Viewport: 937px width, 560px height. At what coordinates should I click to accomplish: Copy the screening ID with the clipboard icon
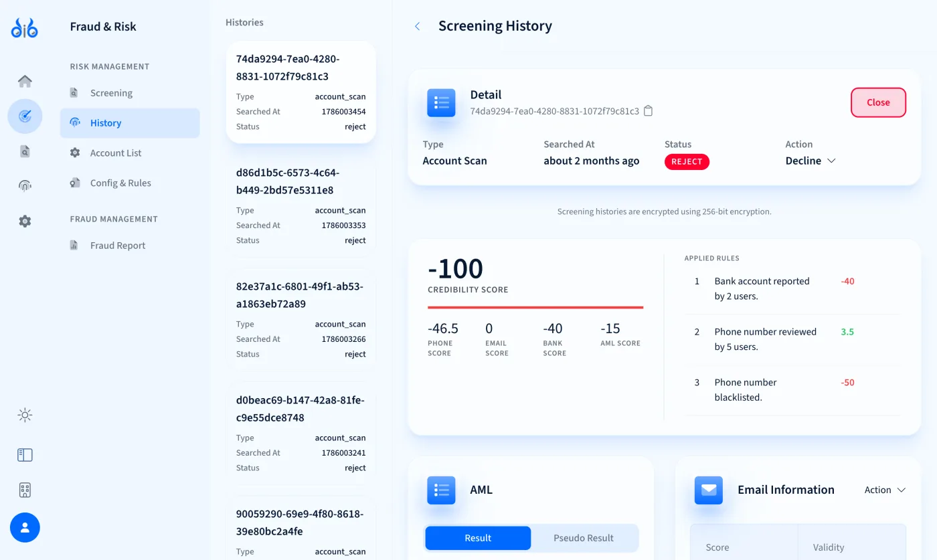pyautogui.click(x=648, y=111)
